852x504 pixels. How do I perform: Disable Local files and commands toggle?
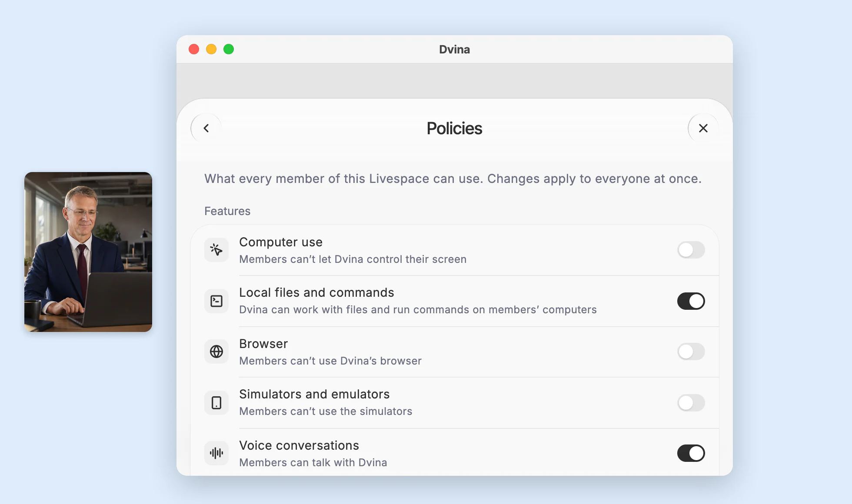691,301
